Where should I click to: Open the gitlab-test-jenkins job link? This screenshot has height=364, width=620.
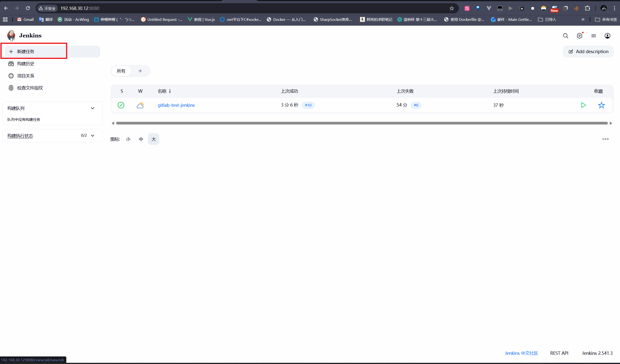176,105
